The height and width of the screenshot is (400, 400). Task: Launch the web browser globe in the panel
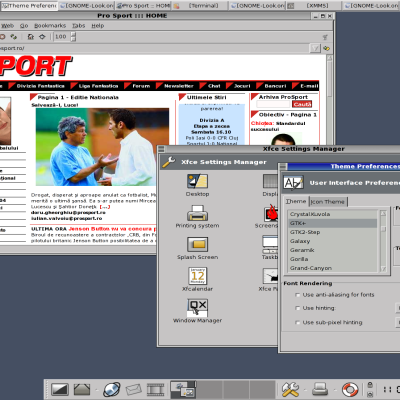(112, 389)
